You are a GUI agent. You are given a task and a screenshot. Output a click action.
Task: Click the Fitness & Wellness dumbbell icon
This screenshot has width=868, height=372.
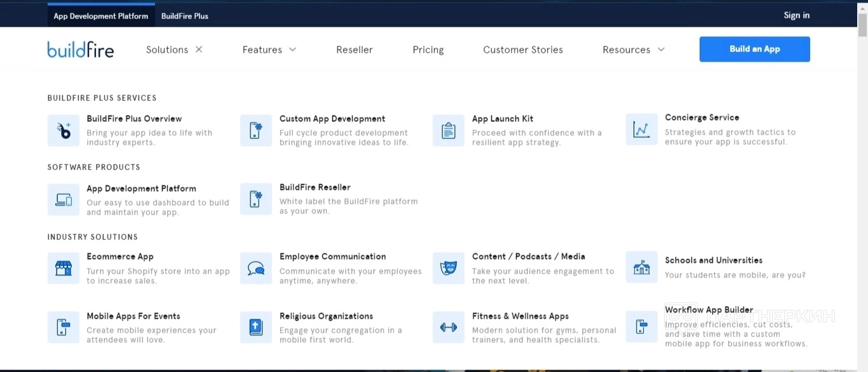point(449,328)
